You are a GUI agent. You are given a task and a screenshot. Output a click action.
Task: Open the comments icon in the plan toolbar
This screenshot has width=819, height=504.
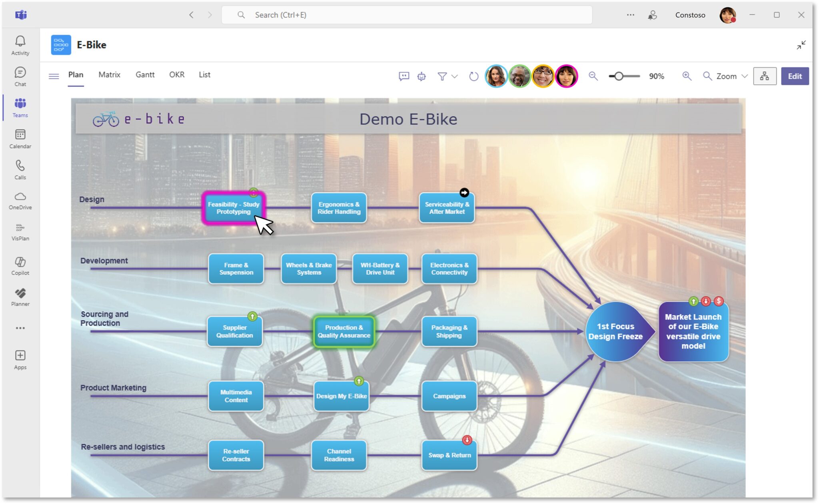tap(404, 76)
